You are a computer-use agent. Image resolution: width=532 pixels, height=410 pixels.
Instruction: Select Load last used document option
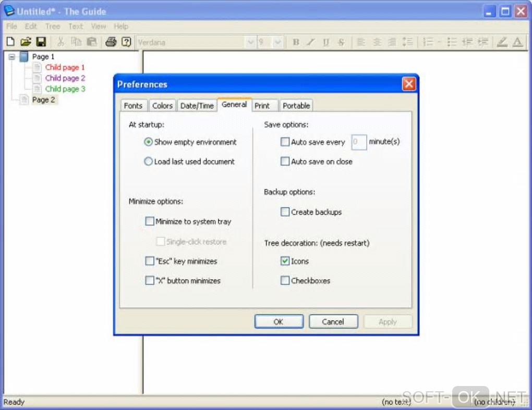click(x=148, y=161)
